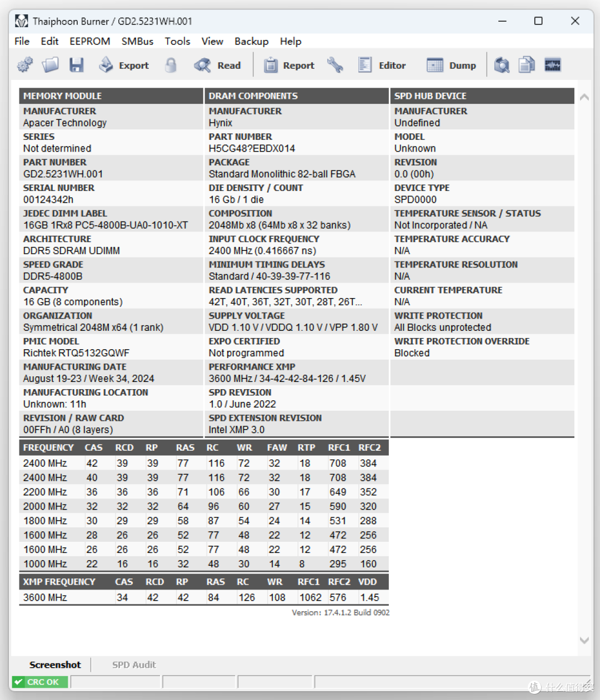The height and width of the screenshot is (700, 600).
Task: Switch to the SPD Audit tab
Action: [x=134, y=664]
